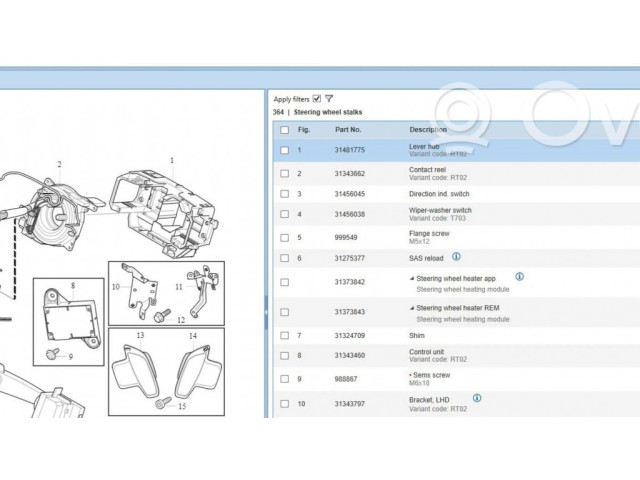
Task: Check the box for Lever hub row
Action: coord(285,150)
